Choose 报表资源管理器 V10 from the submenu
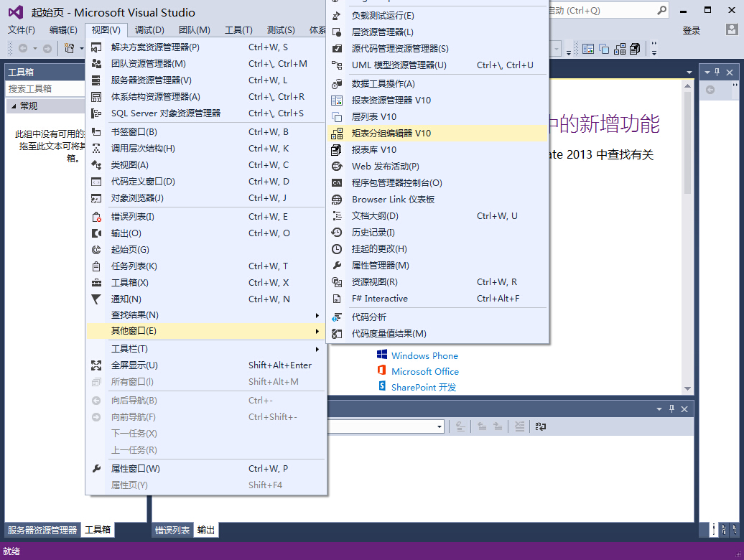The height and width of the screenshot is (560, 744). (437, 101)
